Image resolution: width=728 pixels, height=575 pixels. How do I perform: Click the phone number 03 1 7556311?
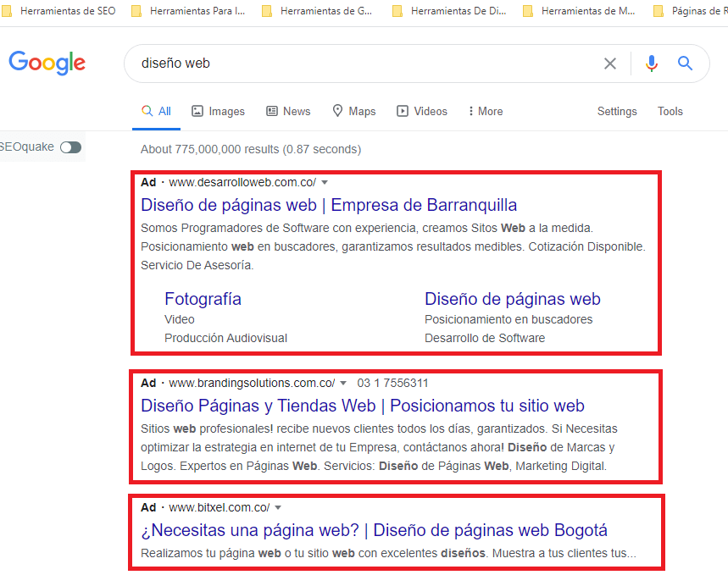pos(392,383)
